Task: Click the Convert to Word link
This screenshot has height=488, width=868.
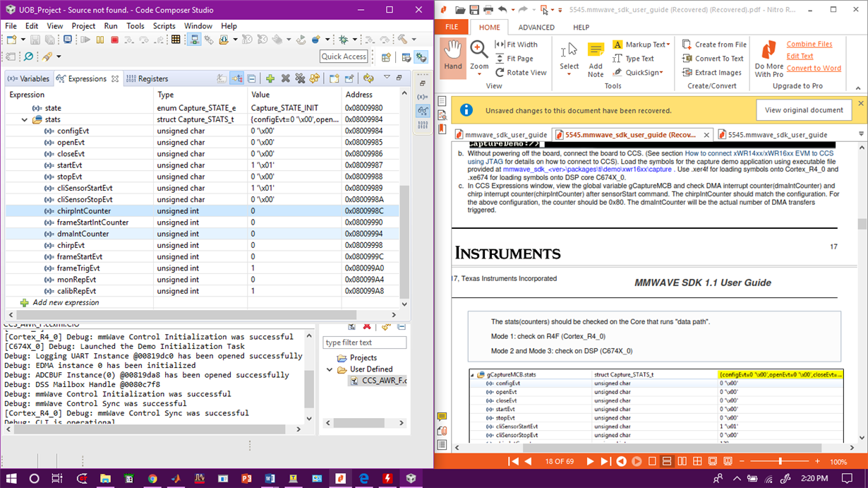Action: [x=814, y=68]
